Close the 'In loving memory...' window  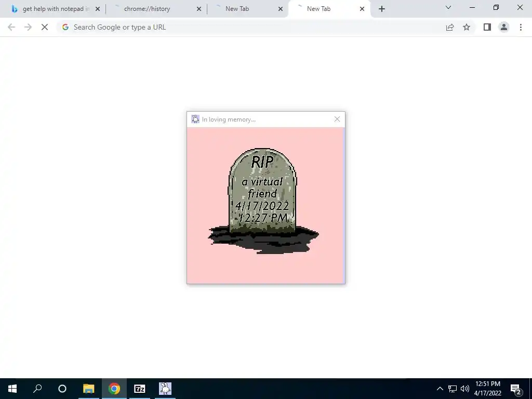coord(337,119)
